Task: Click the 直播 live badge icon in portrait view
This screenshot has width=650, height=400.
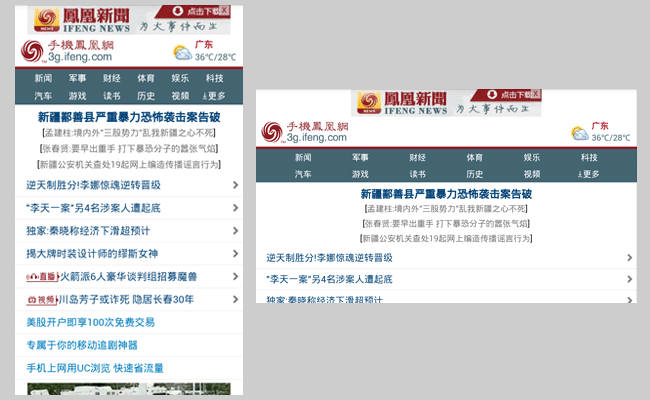Action: tap(42, 276)
